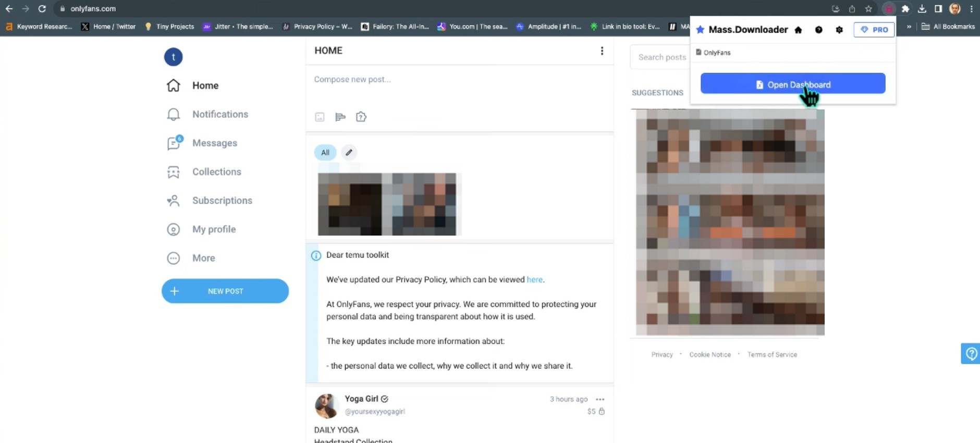The width and height of the screenshot is (980, 443).
Task: Click the user avatar 't' circle
Action: pyautogui.click(x=174, y=57)
